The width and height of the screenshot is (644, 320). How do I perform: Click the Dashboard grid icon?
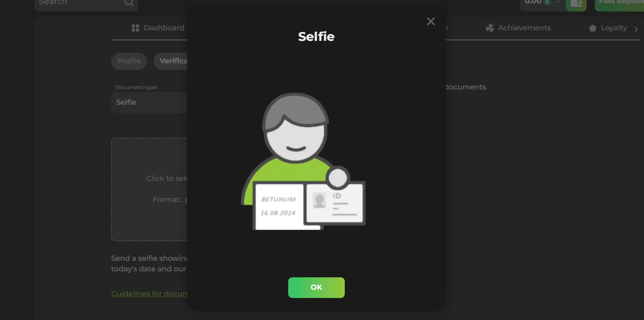click(x=135, y=28)
